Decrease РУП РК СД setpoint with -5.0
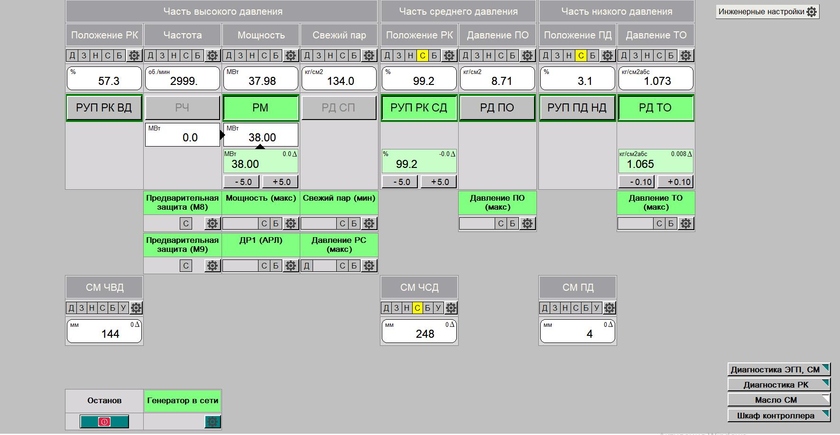 pyautogui.click(x=401, y=182)
